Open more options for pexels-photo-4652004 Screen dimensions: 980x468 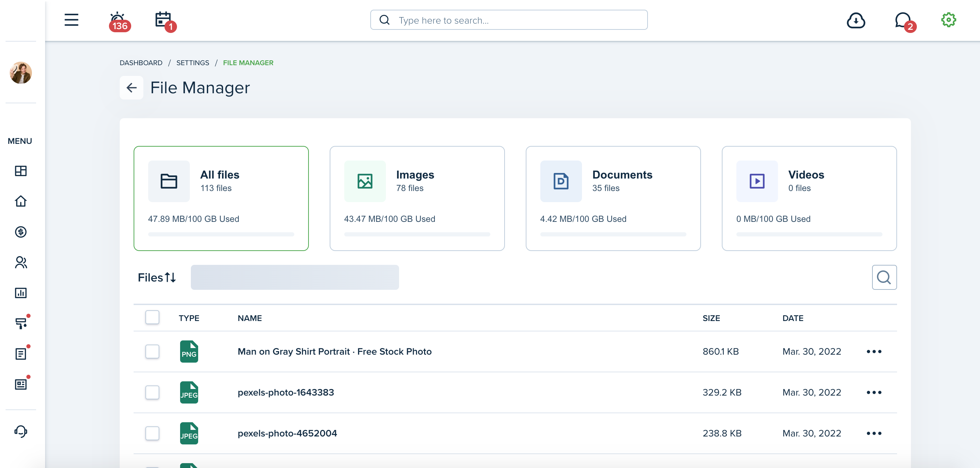tap(874, 433)
